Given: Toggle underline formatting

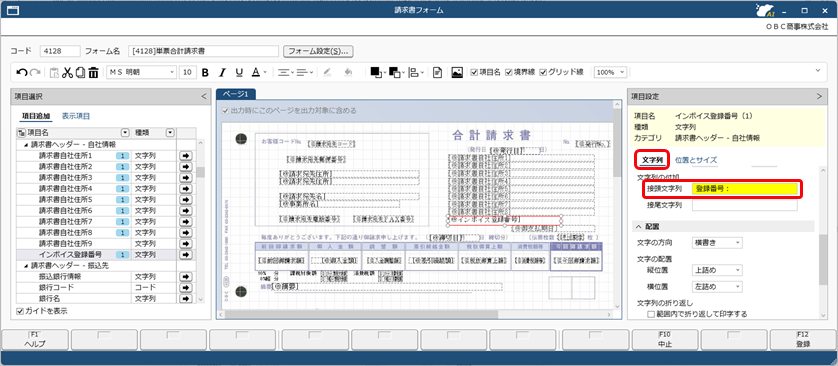Looking at the screenshot, I should [239, 72].
